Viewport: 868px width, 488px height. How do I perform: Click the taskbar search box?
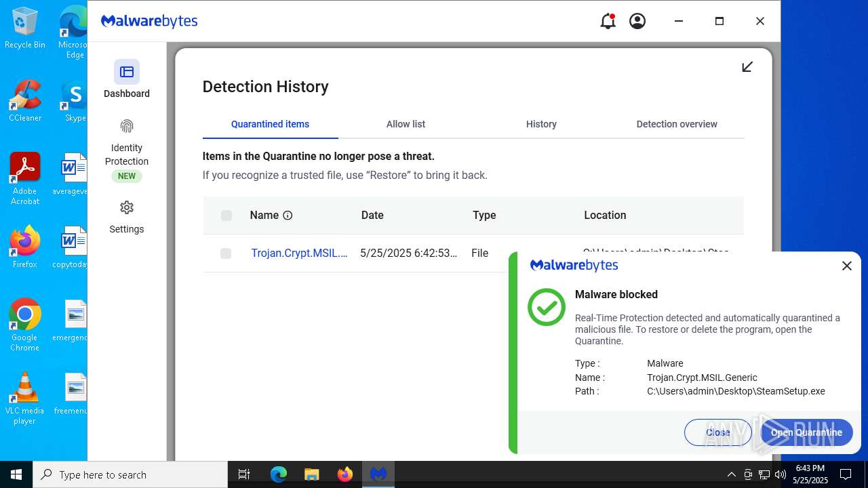point(130,474)
